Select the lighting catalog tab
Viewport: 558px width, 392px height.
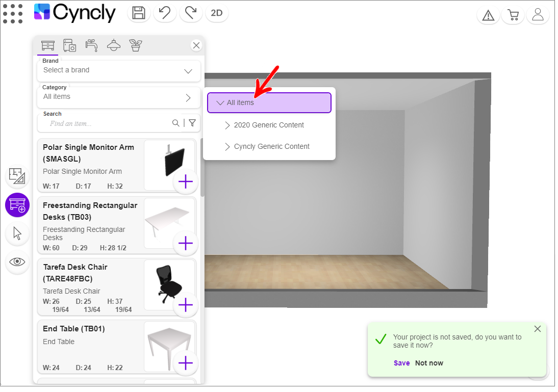[x=114, y=45]
